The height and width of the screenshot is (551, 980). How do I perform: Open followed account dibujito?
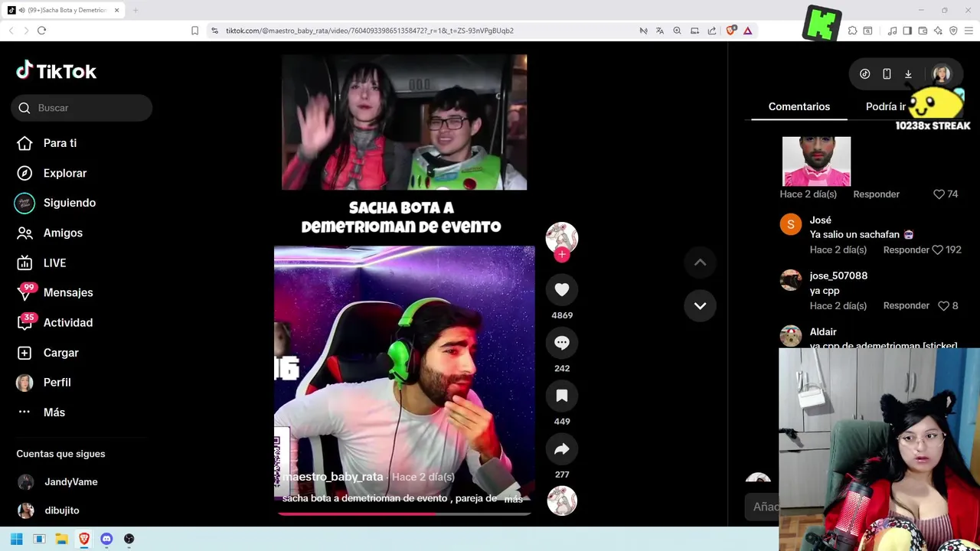point(48,510)
